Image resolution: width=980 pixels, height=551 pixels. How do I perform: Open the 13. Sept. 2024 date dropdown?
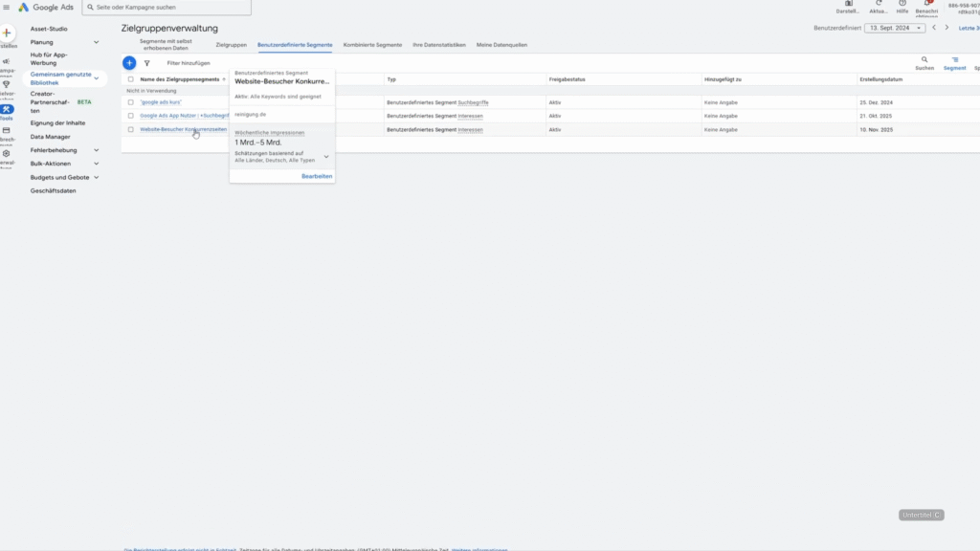(895, 28)
